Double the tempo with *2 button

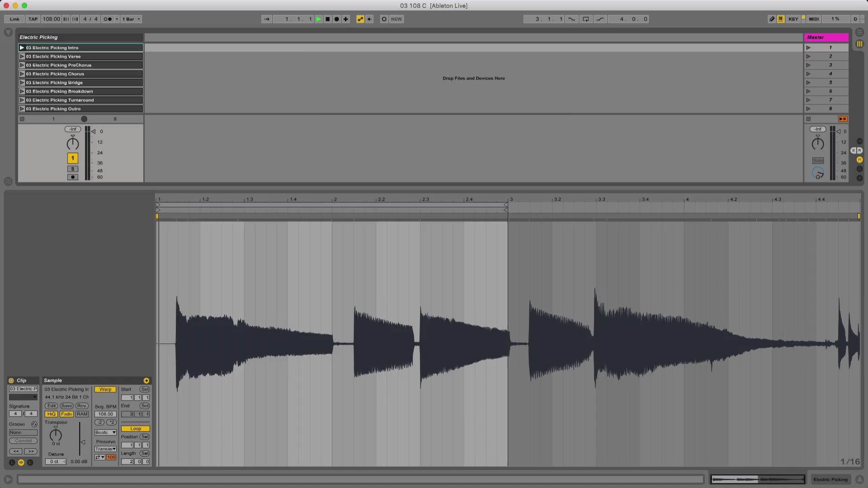coord(111,422)
